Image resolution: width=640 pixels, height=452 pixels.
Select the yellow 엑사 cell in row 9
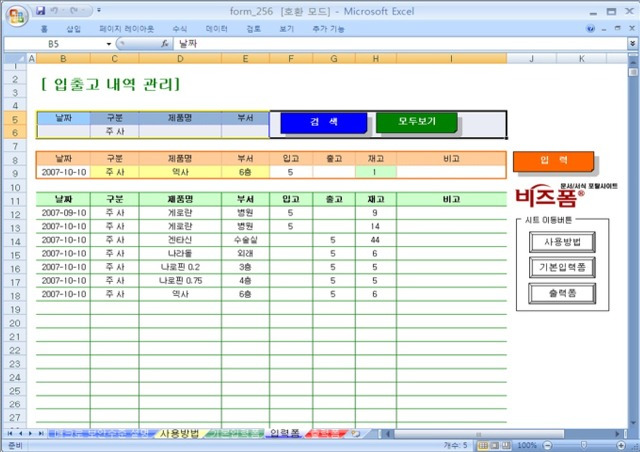coord(180,172)
